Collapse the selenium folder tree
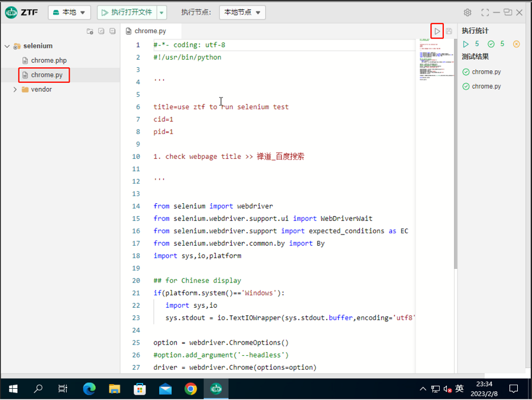The height and width of the screenshot is (400, 532). pyautogui.click(x=7, y=46)
